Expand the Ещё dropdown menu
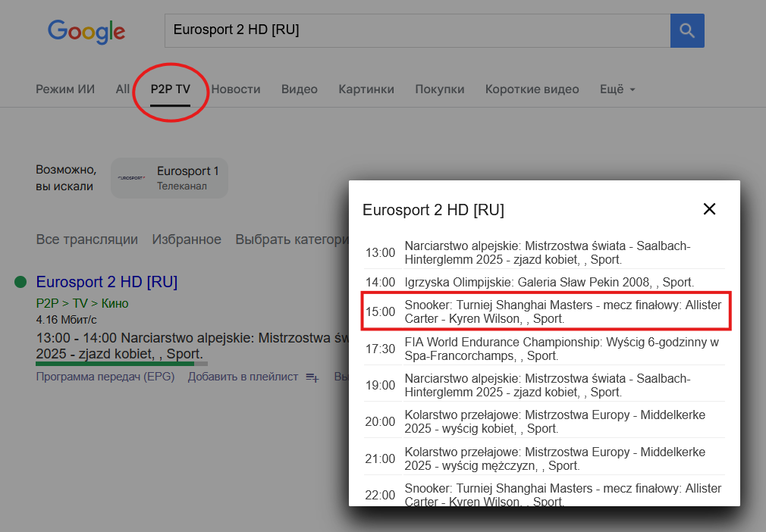The width and height of the screenshot is (766, 532). [x=617, y=89]
